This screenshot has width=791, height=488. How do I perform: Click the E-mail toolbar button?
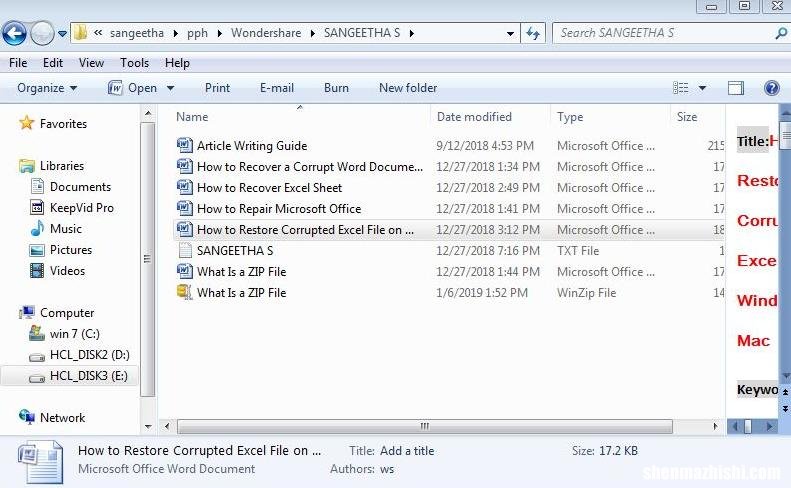point(277,88)
